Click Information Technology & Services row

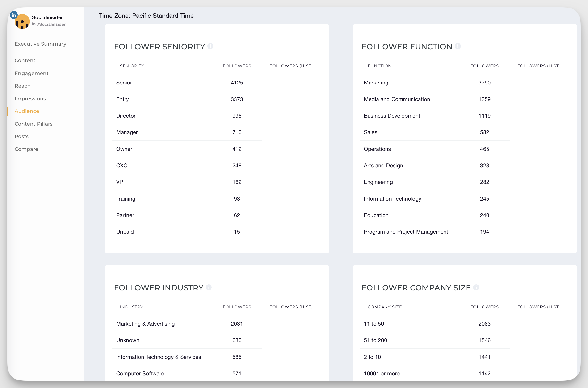click(x=187, y=357)
